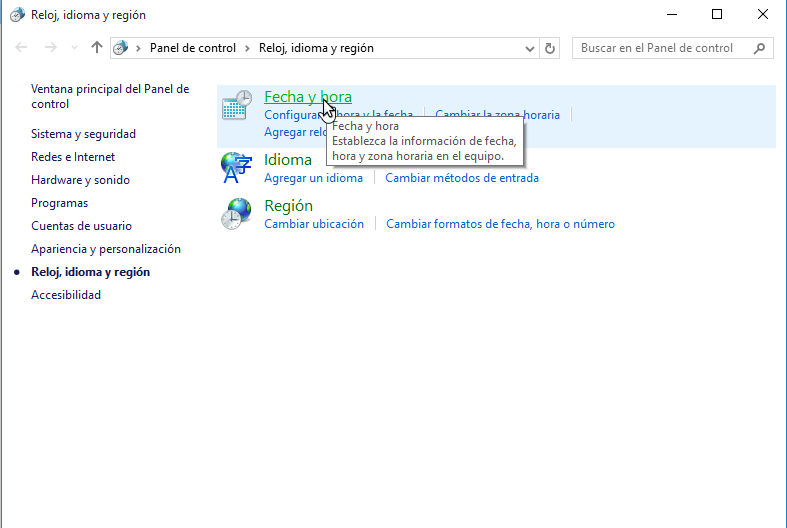
Task: Click the forward navigation arrow
Action: click(51, 48)
